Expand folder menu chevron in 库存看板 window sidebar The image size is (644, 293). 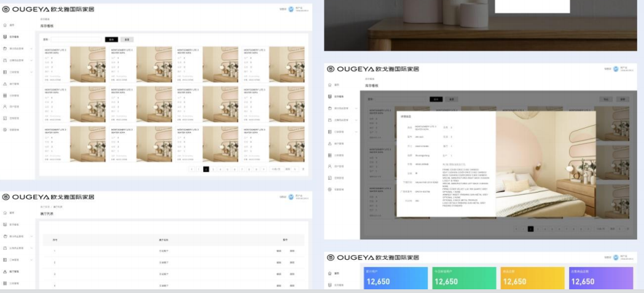click(31, 49)
